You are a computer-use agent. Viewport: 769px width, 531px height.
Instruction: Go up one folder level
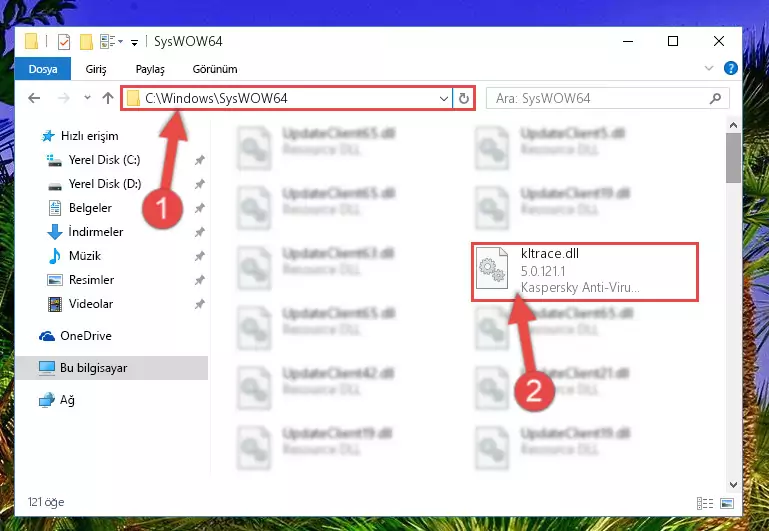point(108,98)
